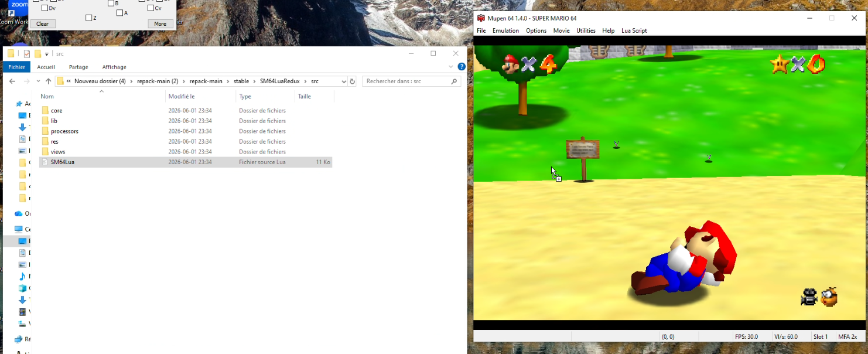Click the Videos film icon in sidebar
Viewport: 868px width, 354px height.
(23, 312)
